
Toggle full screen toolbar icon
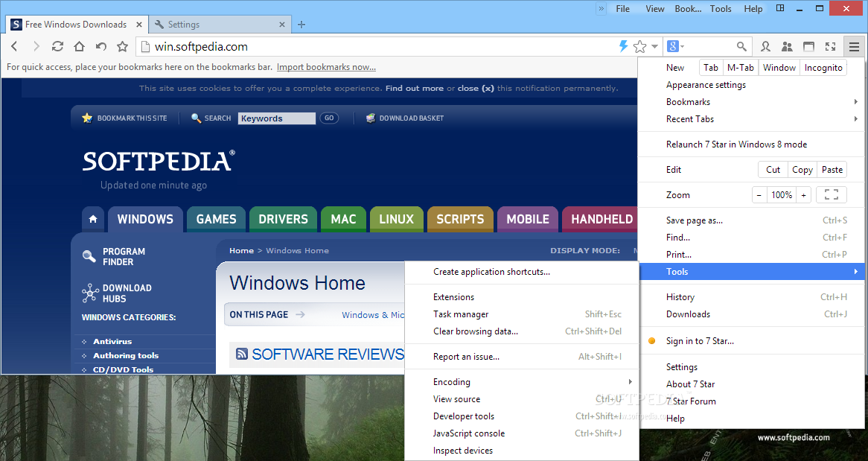830,46
